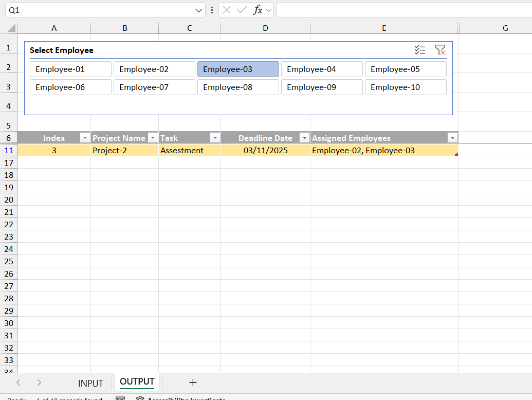The width and height of the screenshot is (532, 400).
Task: Click the Index table header cell
Action: (54, 138)
